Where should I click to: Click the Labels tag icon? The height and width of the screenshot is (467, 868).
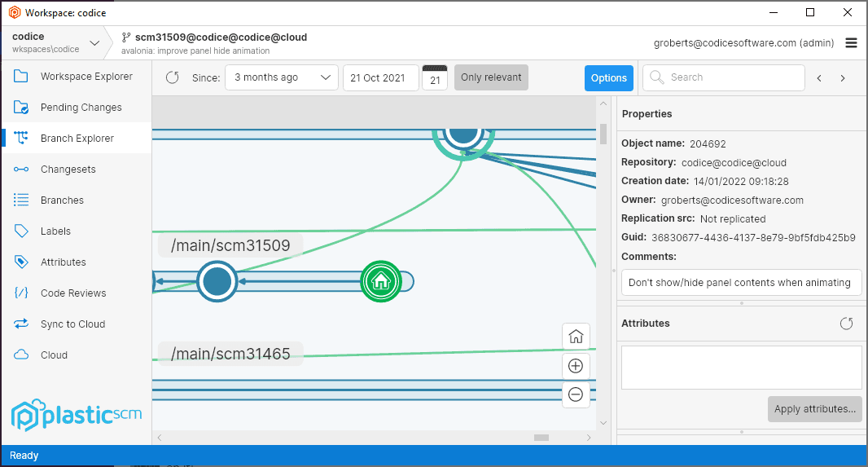point(21,231)
